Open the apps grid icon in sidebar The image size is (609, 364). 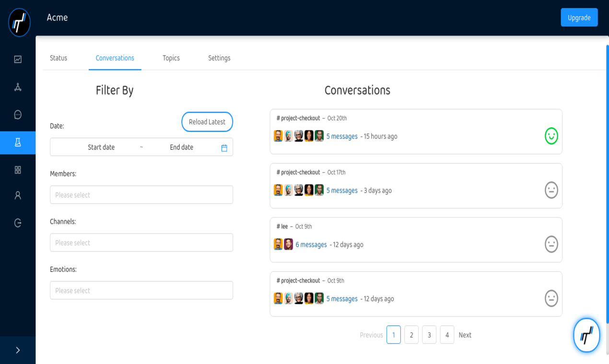(x=18, y=170)
